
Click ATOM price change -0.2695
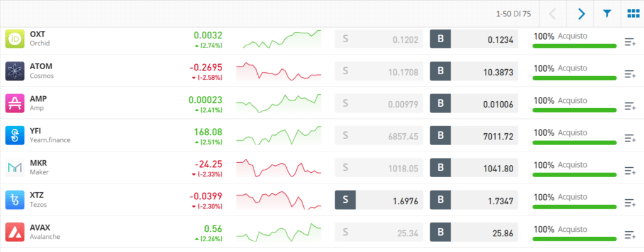206,67
